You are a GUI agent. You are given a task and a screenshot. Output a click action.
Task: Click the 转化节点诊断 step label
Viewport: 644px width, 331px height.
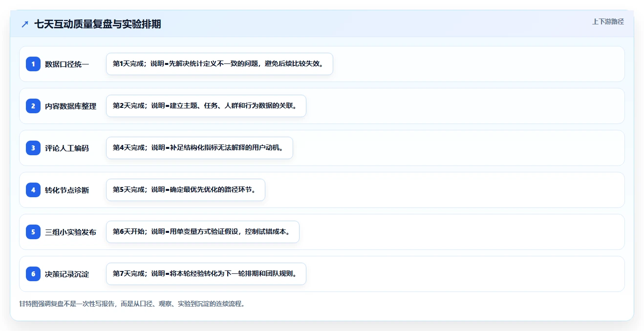(x=67, y=190)
